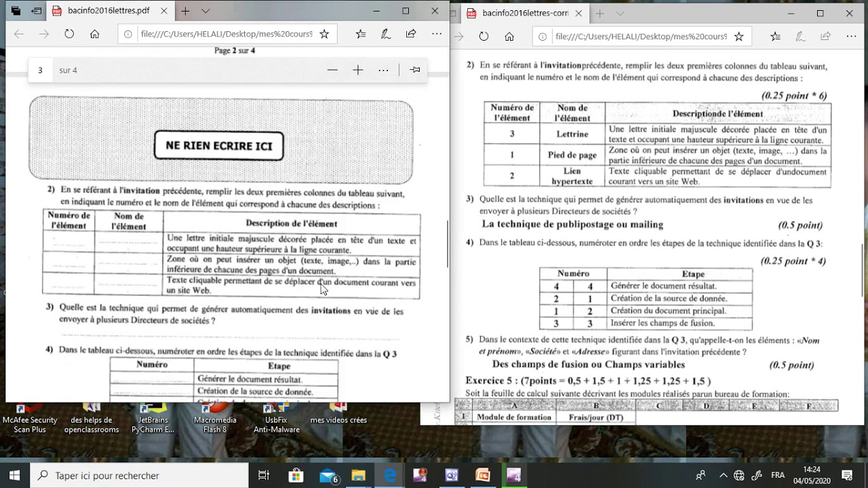Click the left PDF vertical scrollbar

[447, 244]
